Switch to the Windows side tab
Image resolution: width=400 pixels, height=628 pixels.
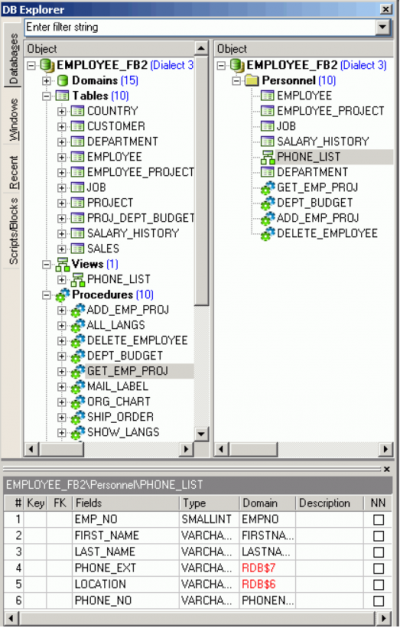coord(13,119)
